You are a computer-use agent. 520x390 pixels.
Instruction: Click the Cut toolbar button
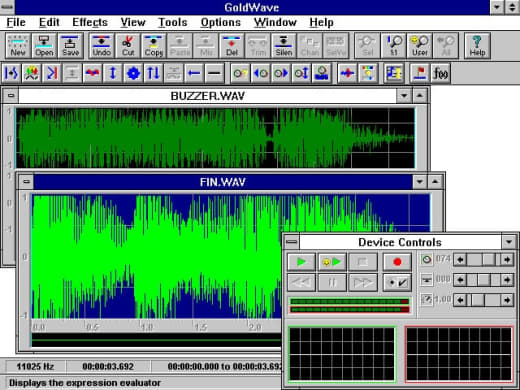coord(128,45)
